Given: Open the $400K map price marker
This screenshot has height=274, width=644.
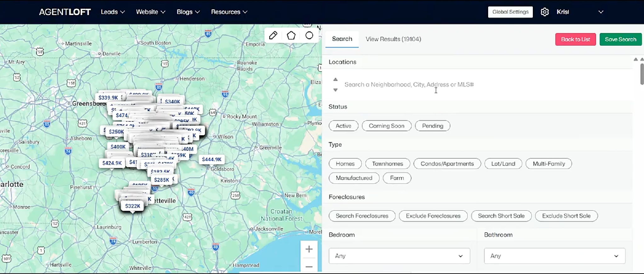Looking at the screenshot, I should tap(118, 147).
